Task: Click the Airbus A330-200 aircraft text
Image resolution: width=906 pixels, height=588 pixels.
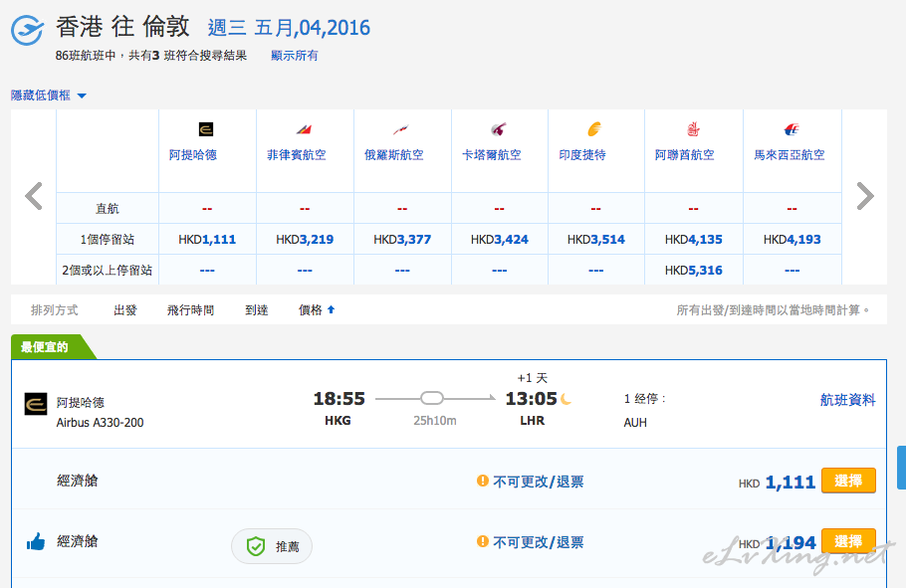Action: pos(100,422)
